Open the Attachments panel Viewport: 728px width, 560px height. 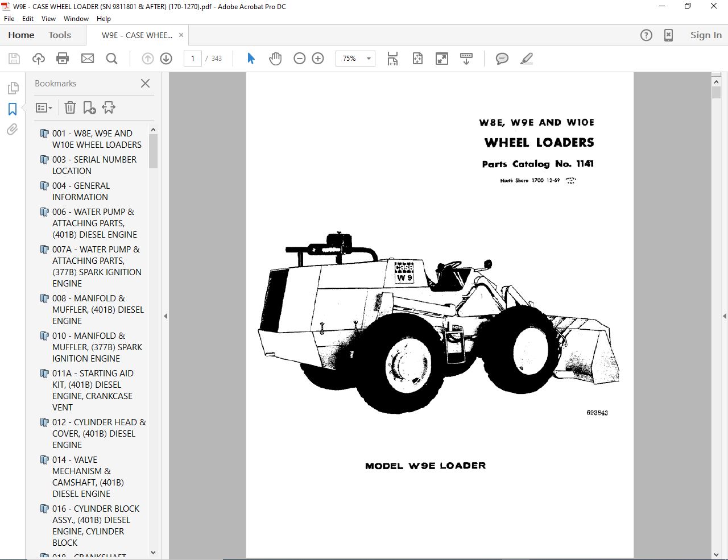(12, 130)
